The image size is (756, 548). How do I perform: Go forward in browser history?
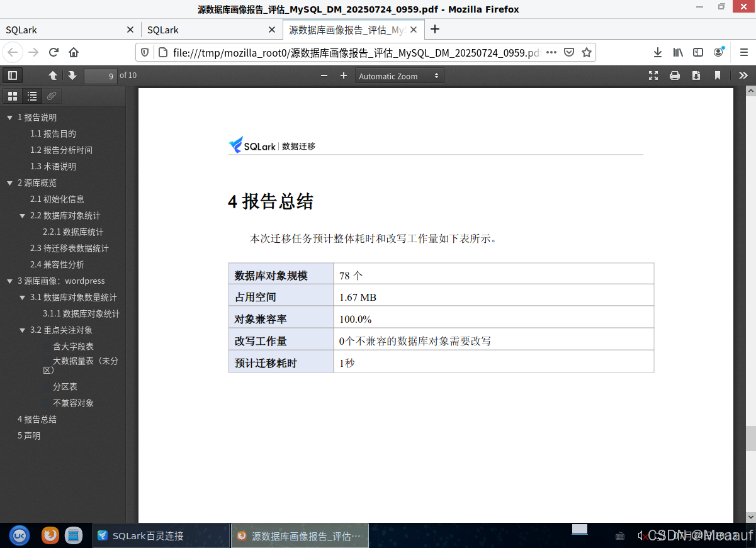pyautogui.click(x=33, y=52)
